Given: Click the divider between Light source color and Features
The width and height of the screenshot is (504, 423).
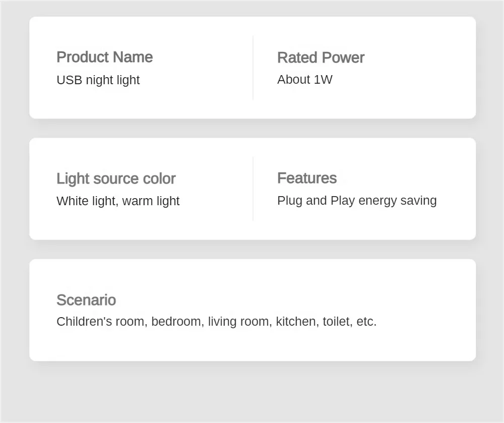Looking at the screenshot, I should 253,189.
